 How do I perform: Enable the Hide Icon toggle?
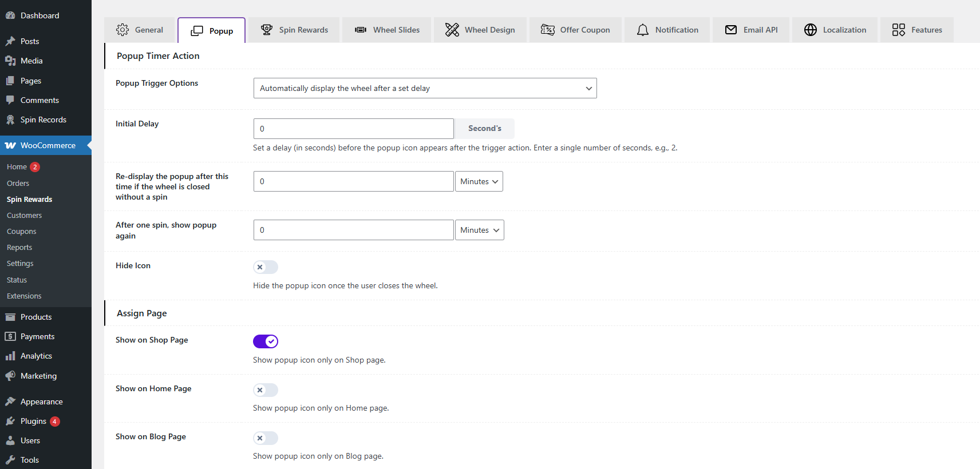[266, 267]
